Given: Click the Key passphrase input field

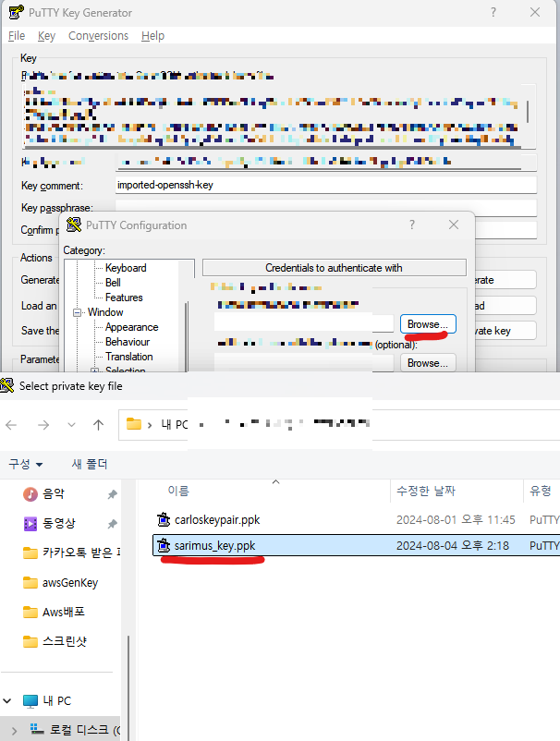Looking at the screenshot, I should (x=326, y=206).
